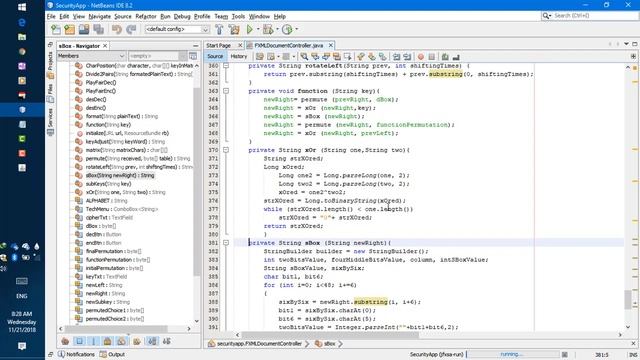
Task: Click the editor Find Selection magnifier icon
Action: coord(304,57)
